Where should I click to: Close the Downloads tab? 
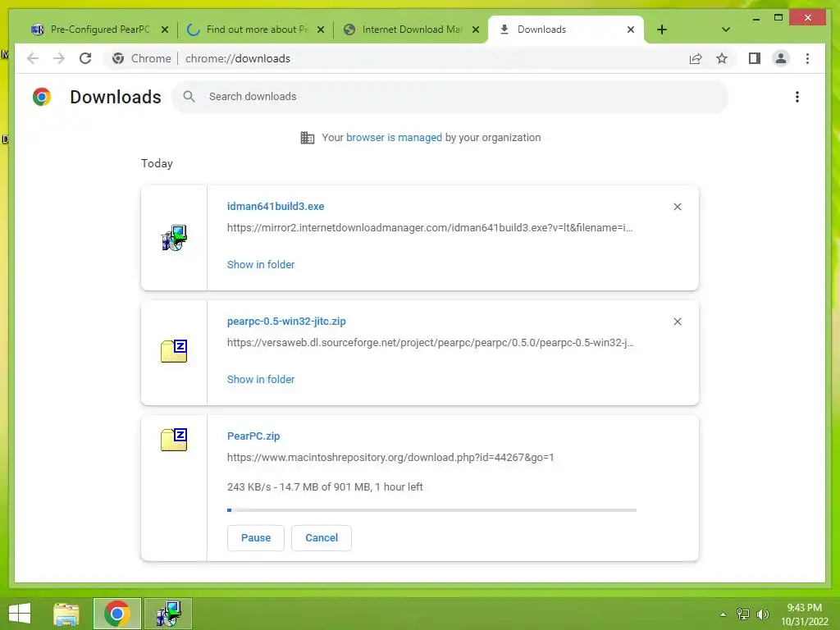[x=631, y=30]
